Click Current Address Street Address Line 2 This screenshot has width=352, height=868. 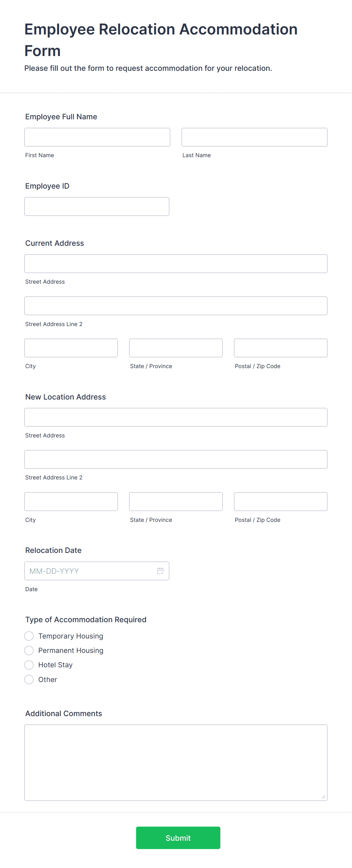176,306
